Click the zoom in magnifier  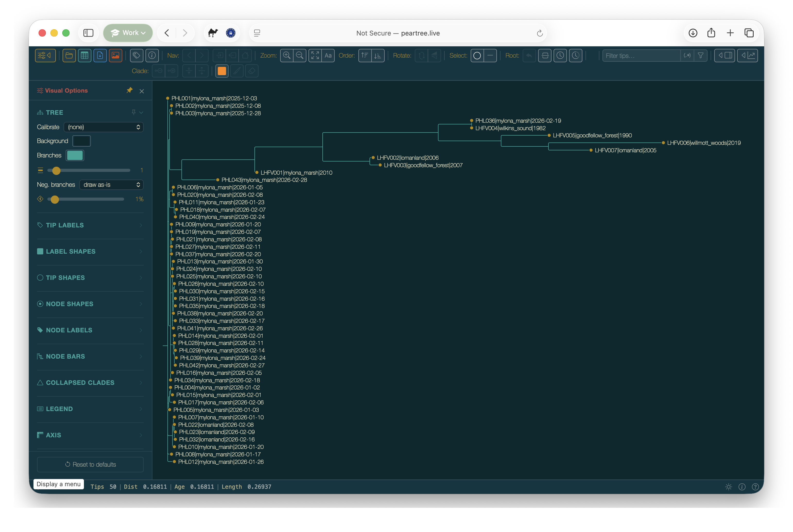[x=287, y=56]
